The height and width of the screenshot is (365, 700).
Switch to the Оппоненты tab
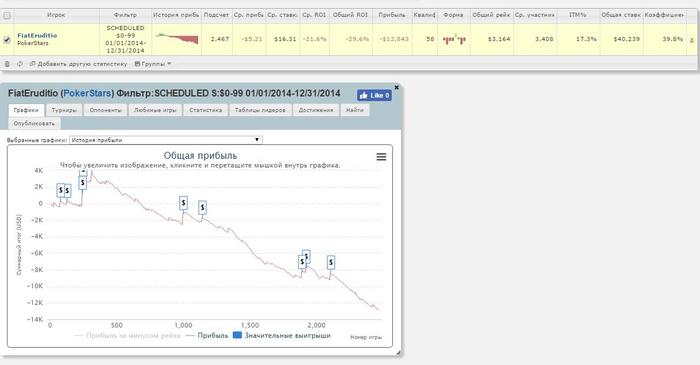[x=105, y=110]
